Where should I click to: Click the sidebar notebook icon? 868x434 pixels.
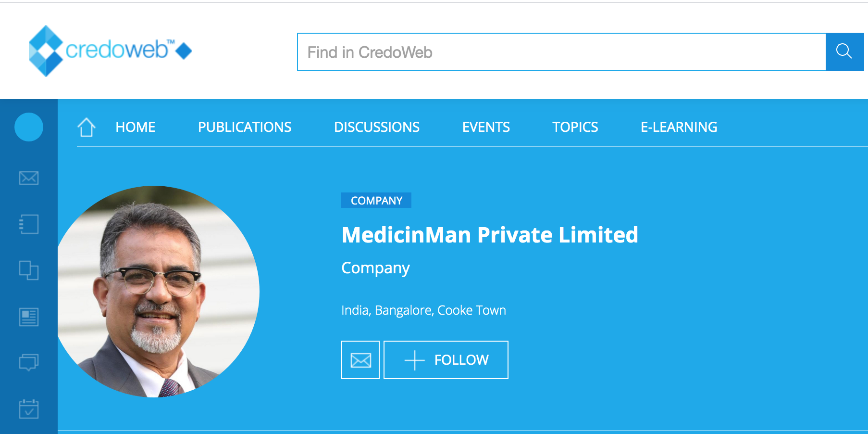click(29, 224)
